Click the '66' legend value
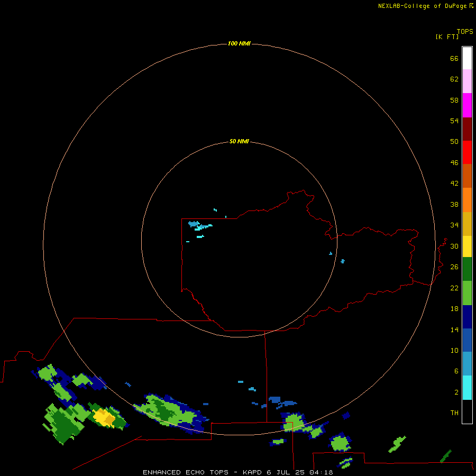The height and width of the screenshot is (476, 476). point(454,58)
